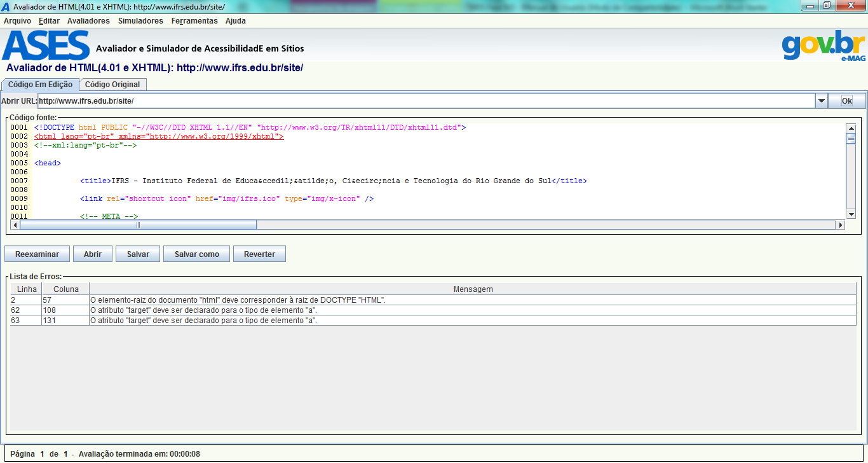Image resolution: width=868 pixels, height=463 pixels.
Task: Click the Salvar button
Action: (x=138, y=254)
